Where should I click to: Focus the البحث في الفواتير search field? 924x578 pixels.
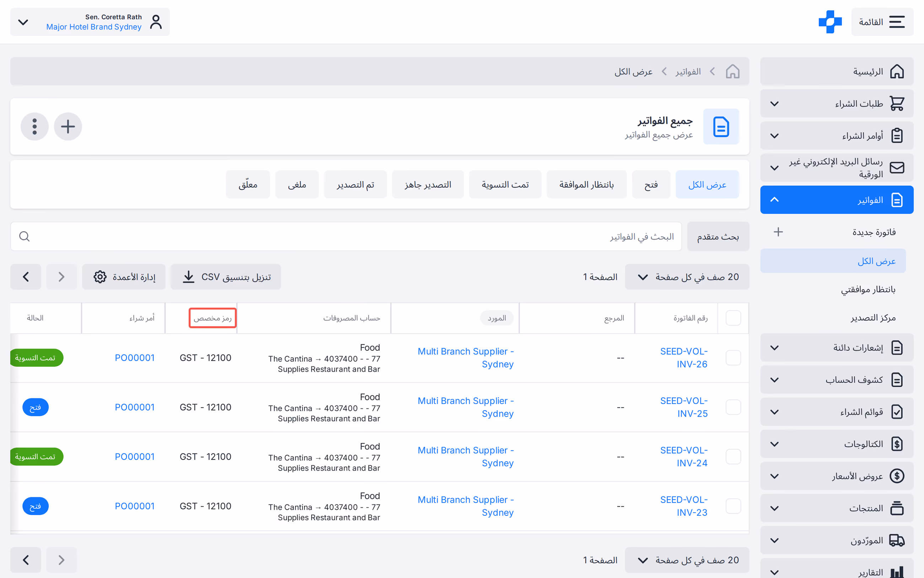coord(346,237)
